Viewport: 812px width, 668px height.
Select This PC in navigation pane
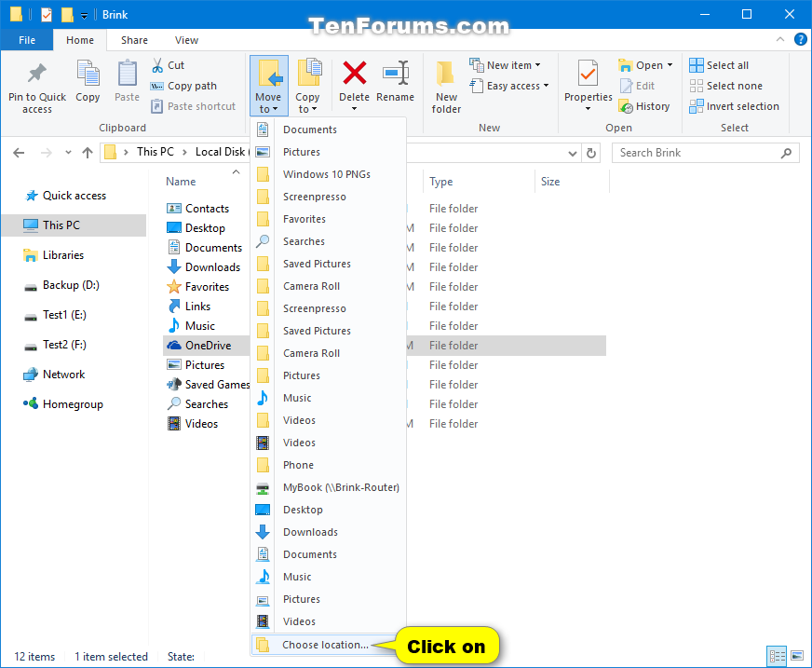tap(74, 225)
